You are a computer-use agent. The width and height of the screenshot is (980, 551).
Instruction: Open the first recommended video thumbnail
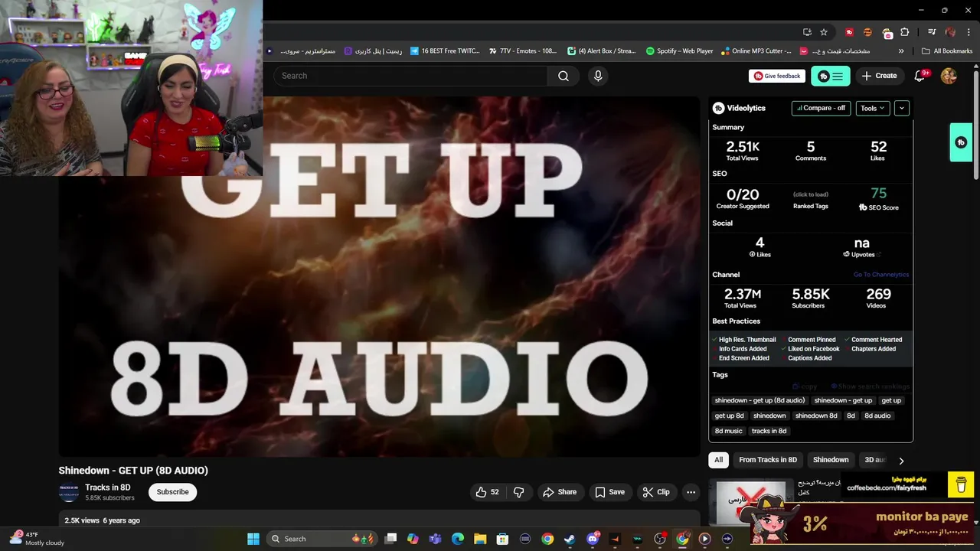(750, 501)
